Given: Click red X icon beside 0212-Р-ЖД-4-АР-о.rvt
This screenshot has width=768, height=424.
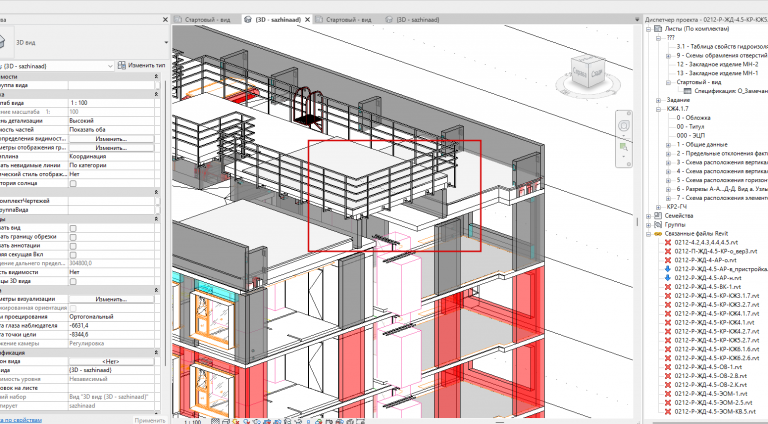Looking at the screenshot, I should tap(668, 260).
